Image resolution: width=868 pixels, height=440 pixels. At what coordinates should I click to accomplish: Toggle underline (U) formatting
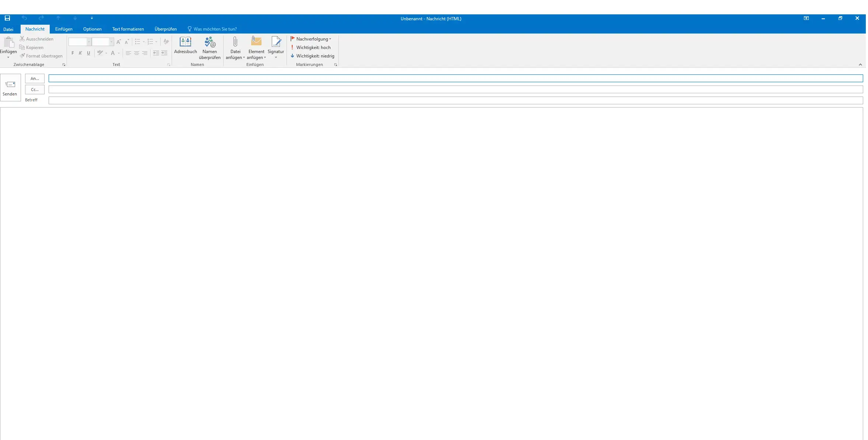[88, 53]
